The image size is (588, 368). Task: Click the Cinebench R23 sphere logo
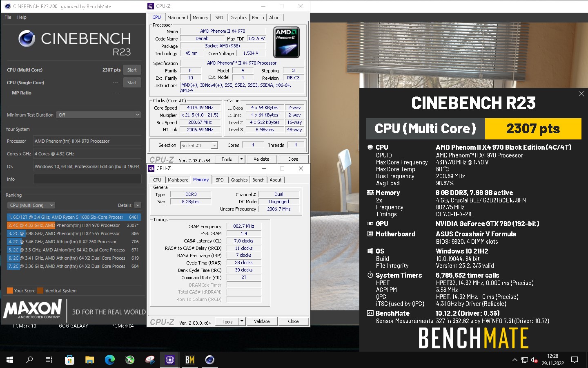27,38
